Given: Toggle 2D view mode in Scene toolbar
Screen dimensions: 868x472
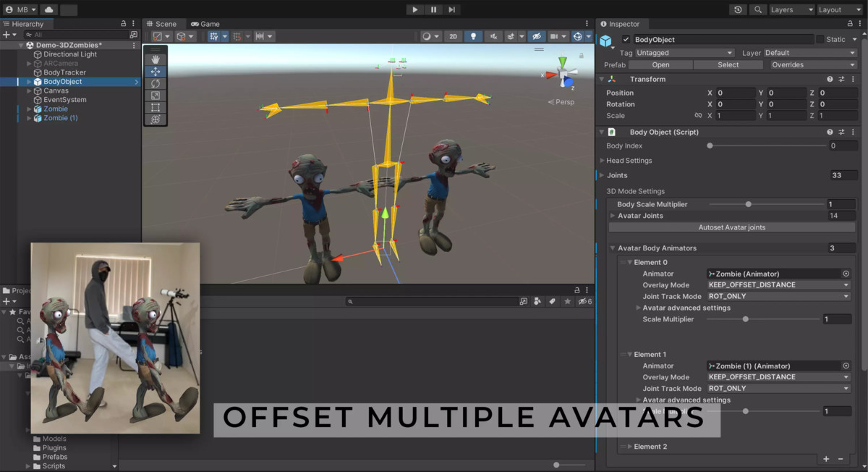Looking at the screenshot, I should point(453,35).
